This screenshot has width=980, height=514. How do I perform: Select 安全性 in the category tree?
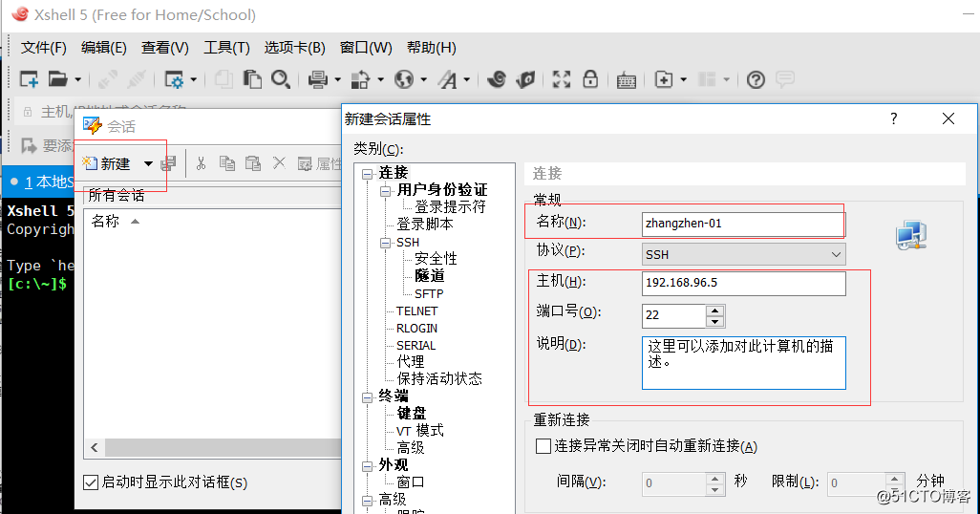[x=436, y=258]
